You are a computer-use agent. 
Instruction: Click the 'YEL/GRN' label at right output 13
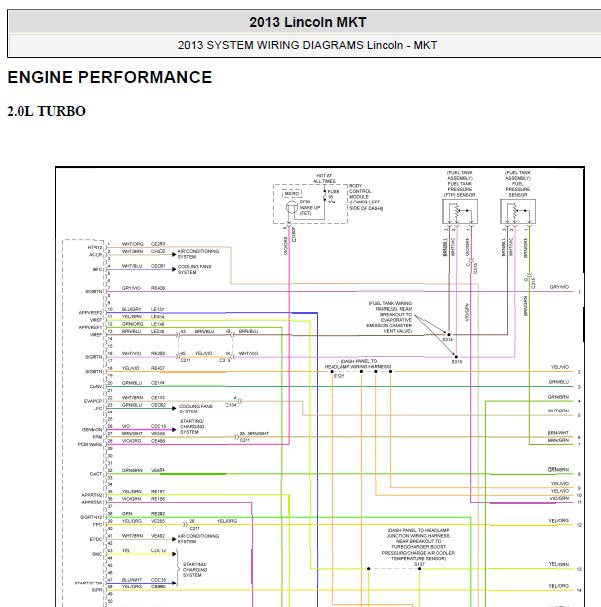pyautogui.click(x=559, y=564)
